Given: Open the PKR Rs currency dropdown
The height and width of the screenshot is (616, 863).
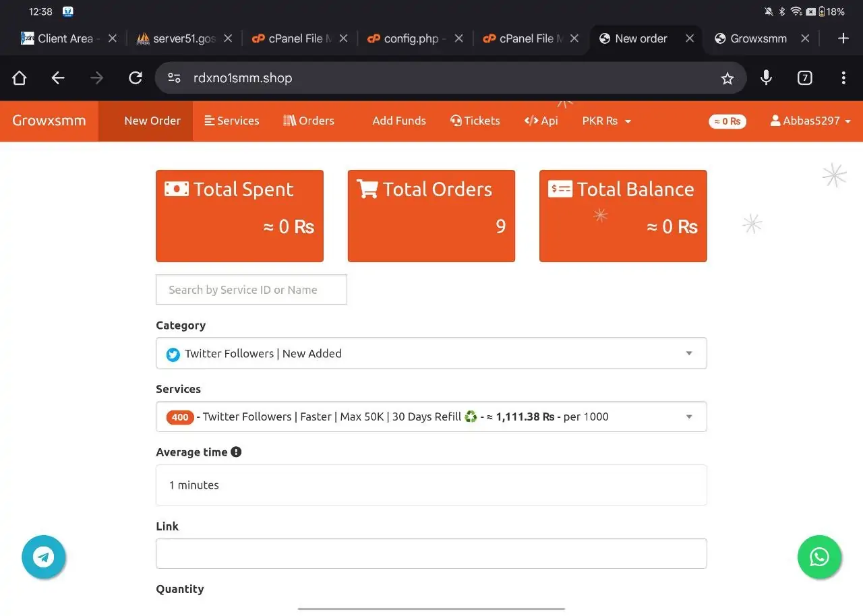Looking at the screenshot, I should click(606, 121).
